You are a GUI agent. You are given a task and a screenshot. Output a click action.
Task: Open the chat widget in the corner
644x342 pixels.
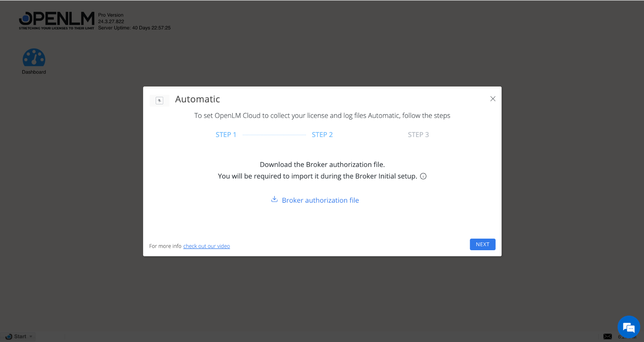coord(628,327)
